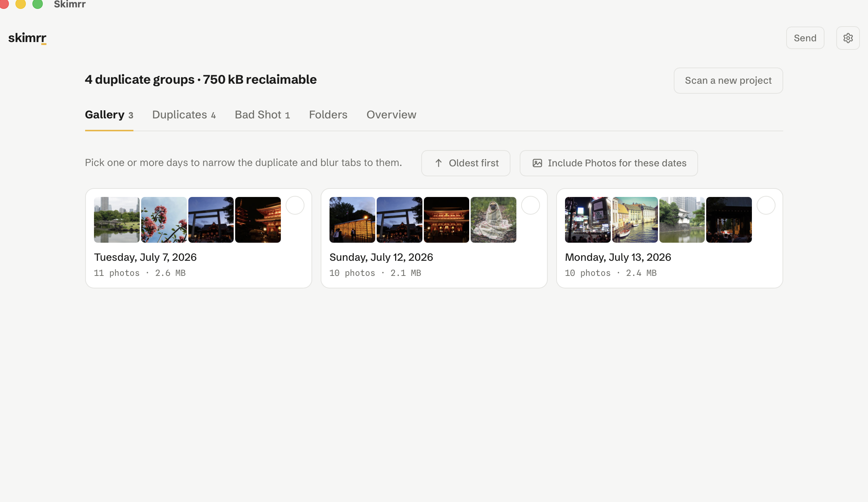Click the 11 photos · 2.6 MB label
The width and height of the screenshot is (868, 502).
point(140,273)
